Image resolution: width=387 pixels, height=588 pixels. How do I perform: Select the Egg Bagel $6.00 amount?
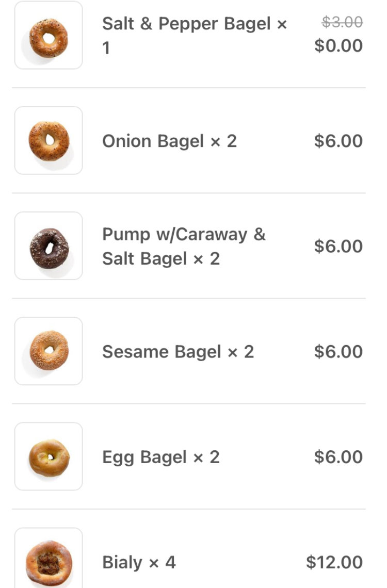(338, 456)
